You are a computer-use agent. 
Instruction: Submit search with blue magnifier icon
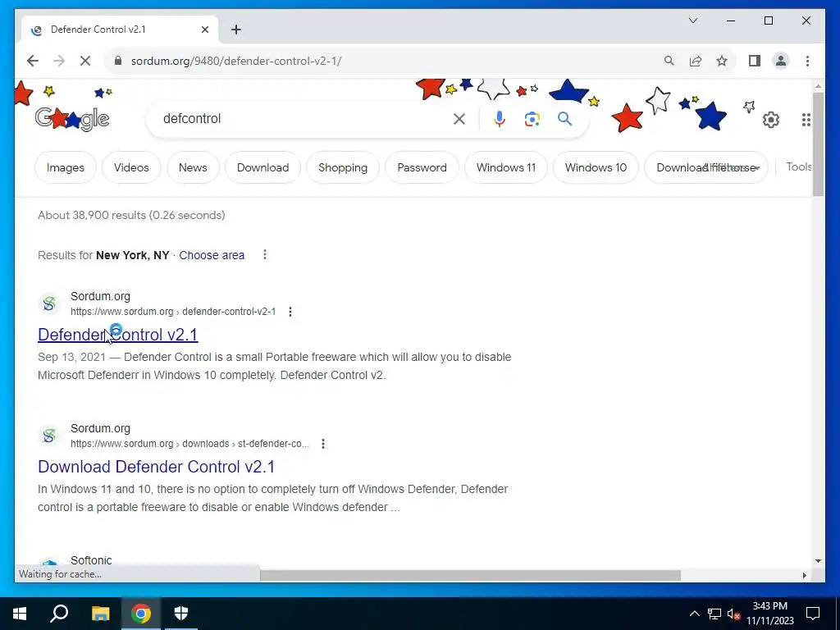pos(564,119)
